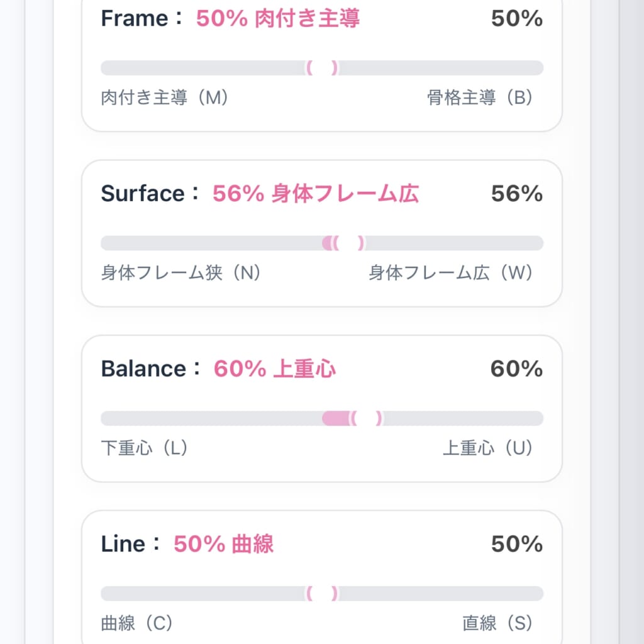Click the Surface slider thumb
This screenshot has width=644, height=644.
(348, 243)
